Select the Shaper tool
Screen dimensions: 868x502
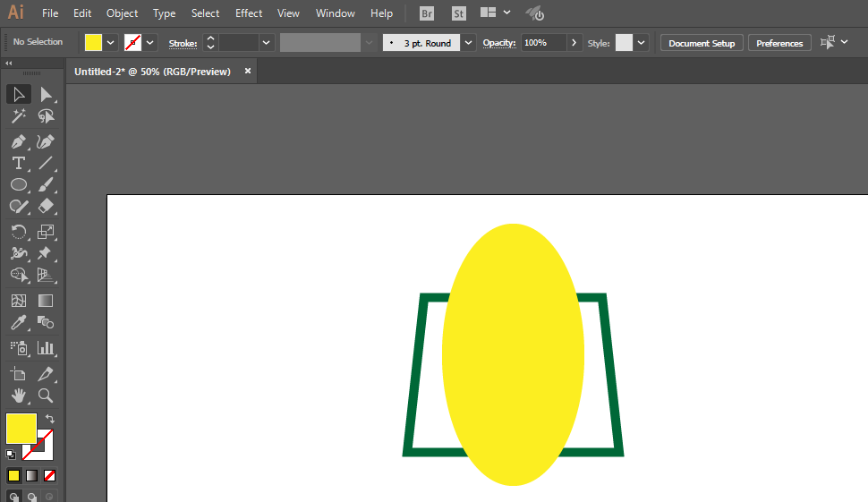(18, 207)
